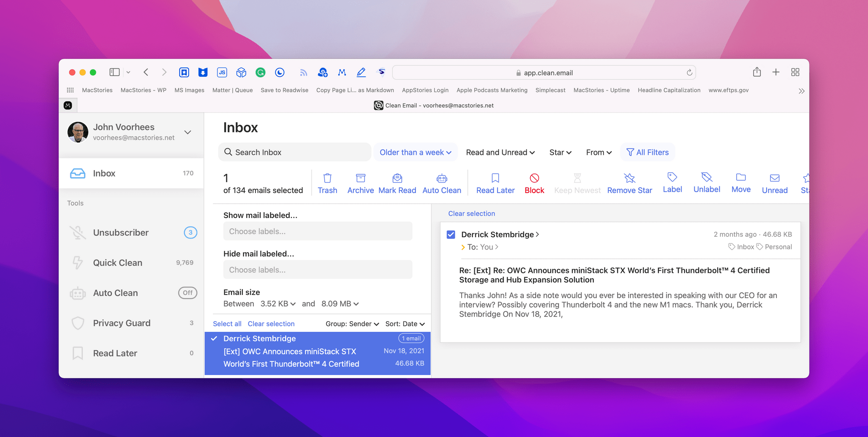The width and height of the screenshot is (868, 437).
Task: Click Show mail labeled Choose labels field
Action: (x=317, y=231)
